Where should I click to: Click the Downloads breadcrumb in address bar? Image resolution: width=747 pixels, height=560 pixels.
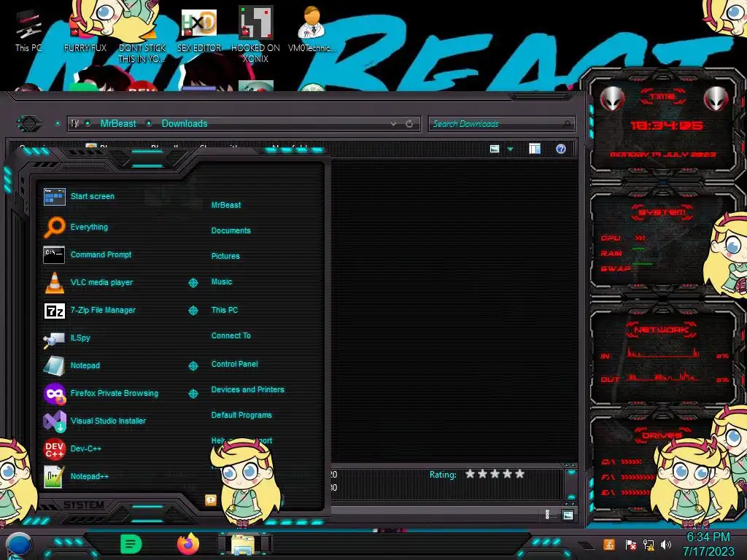click(x=185, y=124)
